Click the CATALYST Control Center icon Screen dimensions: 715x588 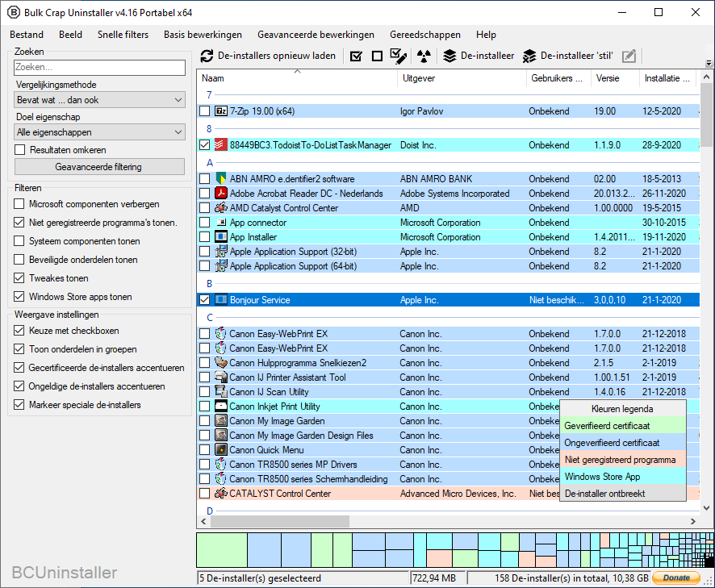coord(220,493)
